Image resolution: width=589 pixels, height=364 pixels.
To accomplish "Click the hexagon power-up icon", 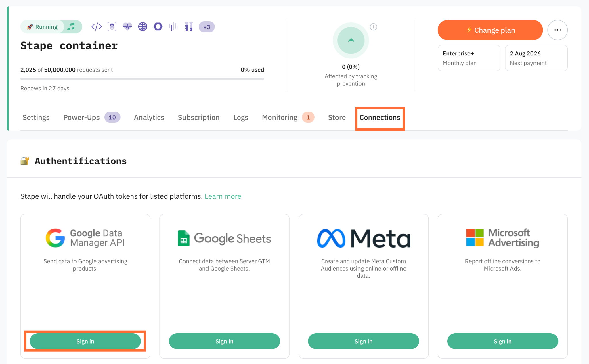I will 158,27.
